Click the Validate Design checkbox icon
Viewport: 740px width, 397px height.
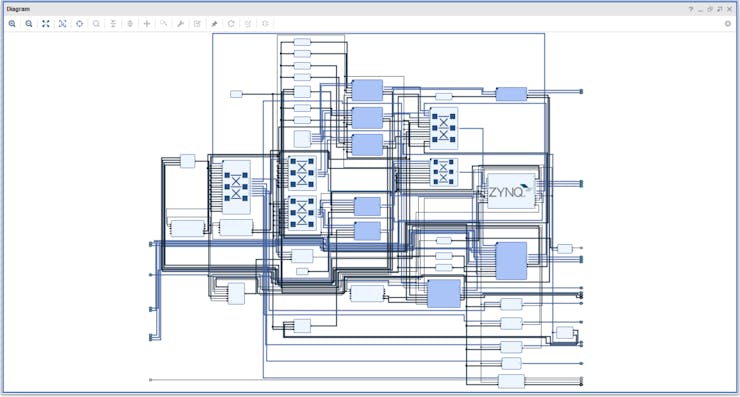click(197, 24)
